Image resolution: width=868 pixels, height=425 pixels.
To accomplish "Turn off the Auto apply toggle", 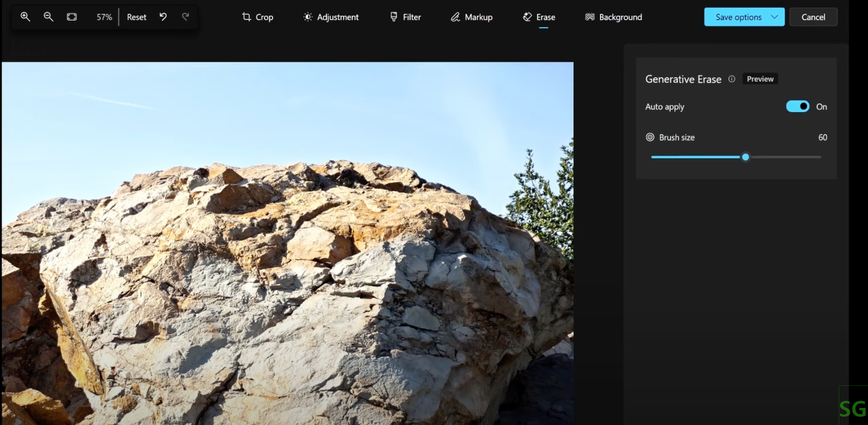I will click(x=797, y=107).
